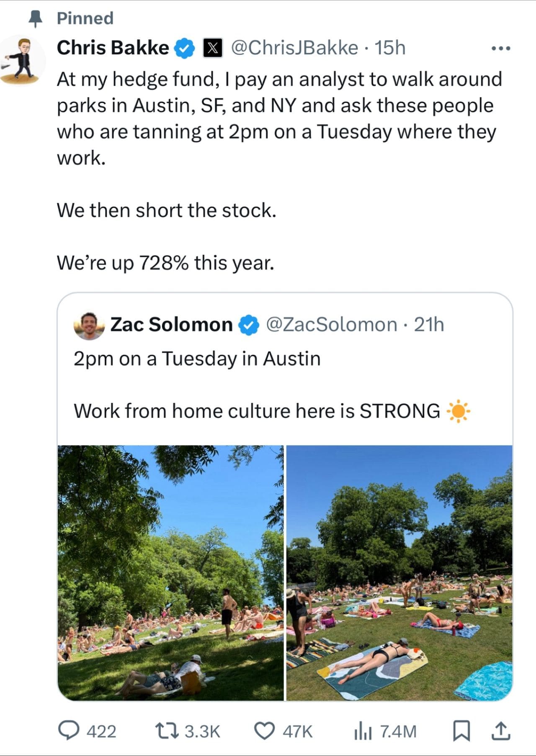Click Zac Solomon's verified checkmark badge
Viewport: 536px width, 756px height.
[249, 325]
